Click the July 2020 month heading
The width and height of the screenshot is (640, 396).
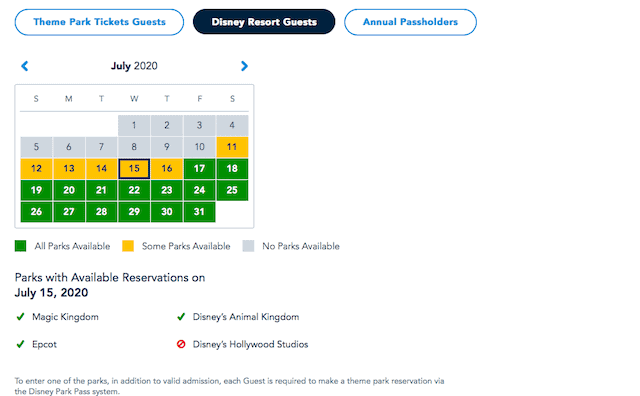[134, 66]
